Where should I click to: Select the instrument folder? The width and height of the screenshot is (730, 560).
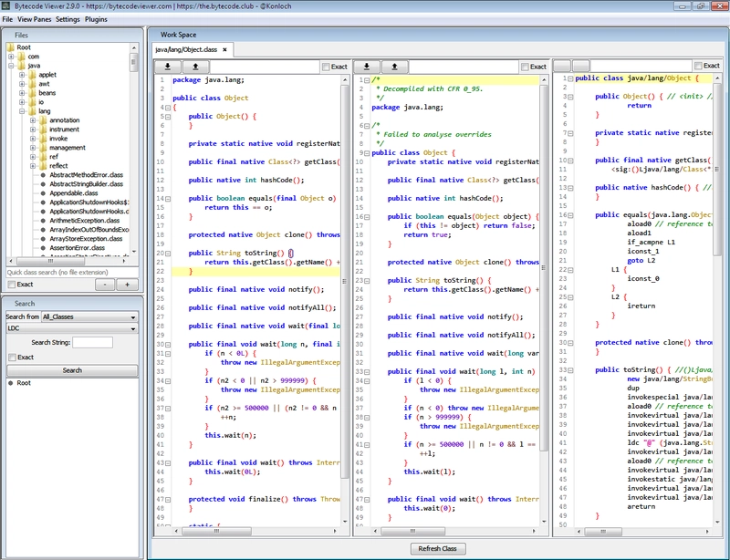click(59, 130)
